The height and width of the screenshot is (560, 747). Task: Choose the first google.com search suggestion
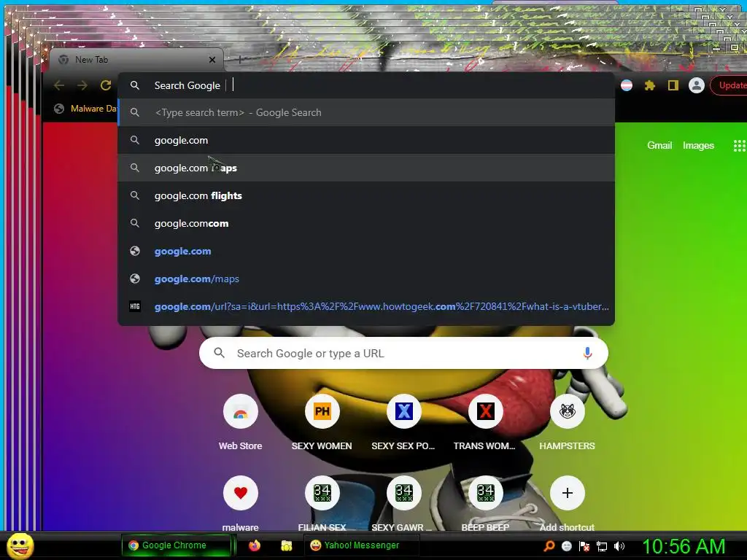coord(366,141)
